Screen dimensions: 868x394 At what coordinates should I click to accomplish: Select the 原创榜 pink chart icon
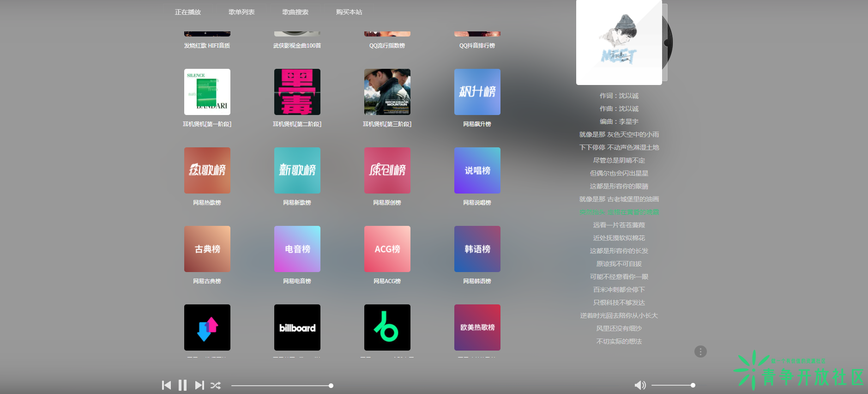(387, 170)
